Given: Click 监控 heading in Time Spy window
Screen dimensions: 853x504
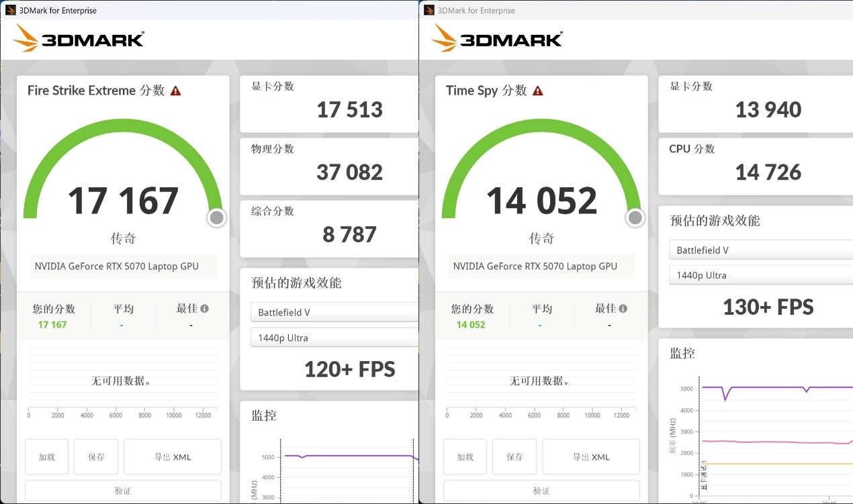Looking at the screenshot, I should click(x=682, y=353).
